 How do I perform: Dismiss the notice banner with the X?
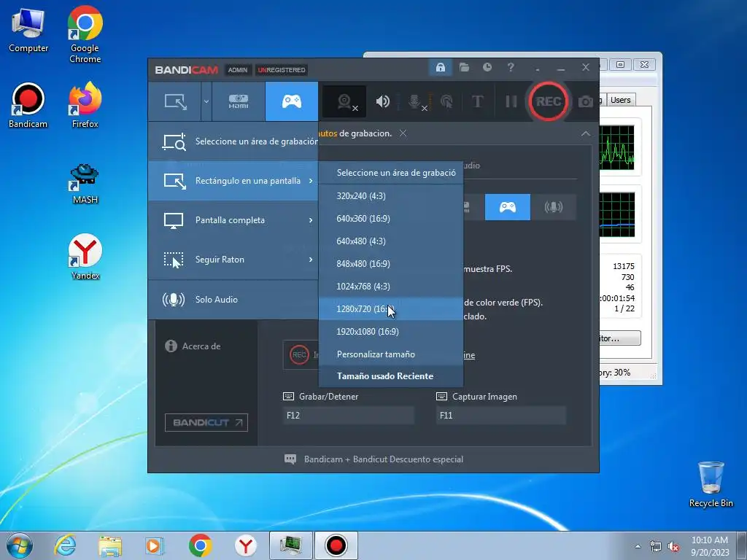coord(403,133)
